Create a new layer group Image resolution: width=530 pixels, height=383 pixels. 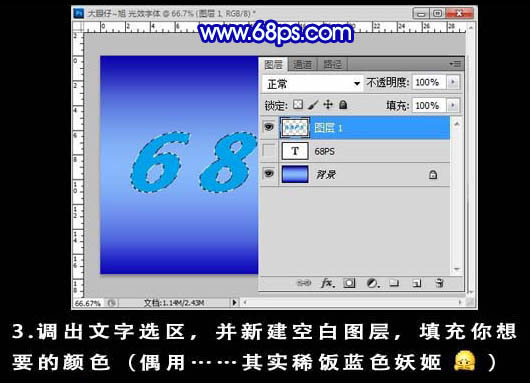coord(394,283)
